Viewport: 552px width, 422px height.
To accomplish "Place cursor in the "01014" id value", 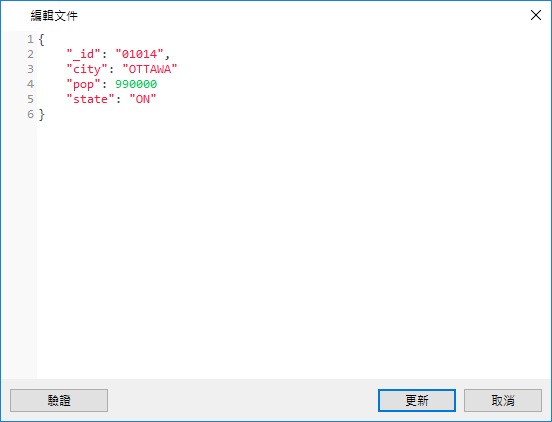I will 139,54.
